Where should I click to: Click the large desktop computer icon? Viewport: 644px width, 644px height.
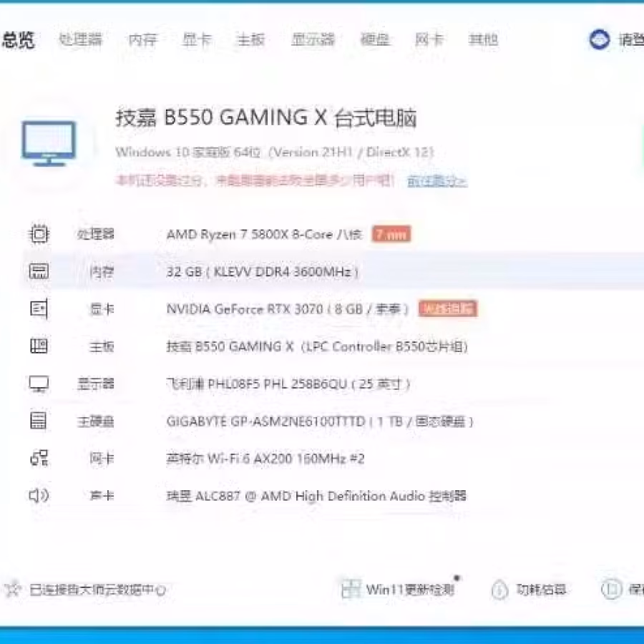[49, 143]
